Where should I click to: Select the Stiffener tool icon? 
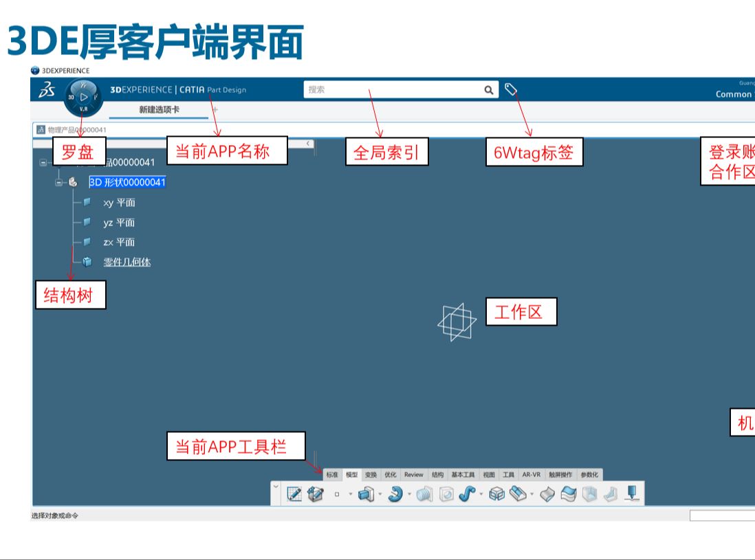tap(611, 494)
